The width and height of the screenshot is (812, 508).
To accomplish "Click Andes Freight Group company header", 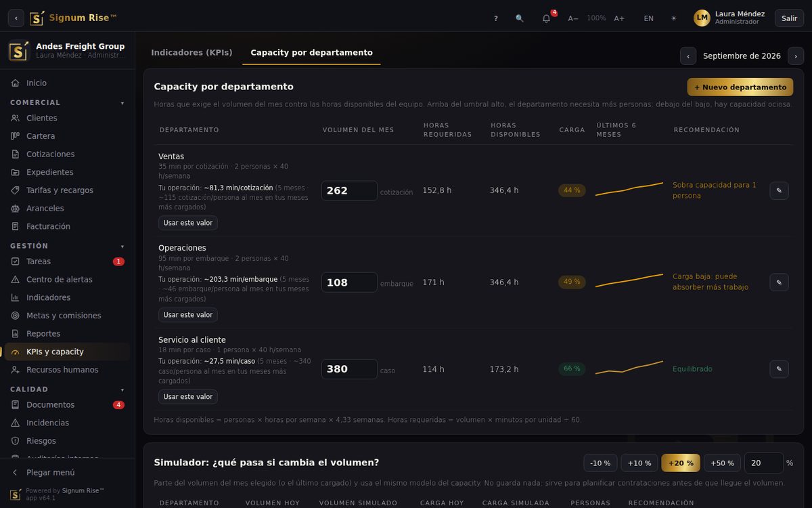I will 68,51.
